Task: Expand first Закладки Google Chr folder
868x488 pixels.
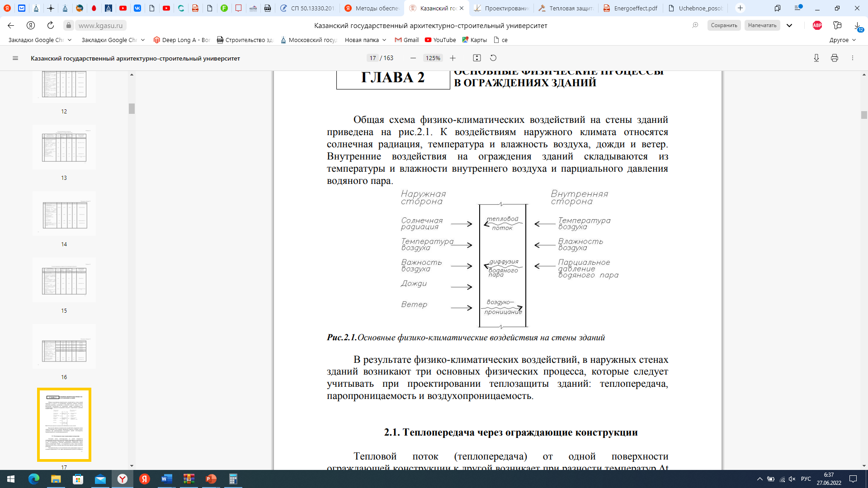Action: tap(40, 40)
